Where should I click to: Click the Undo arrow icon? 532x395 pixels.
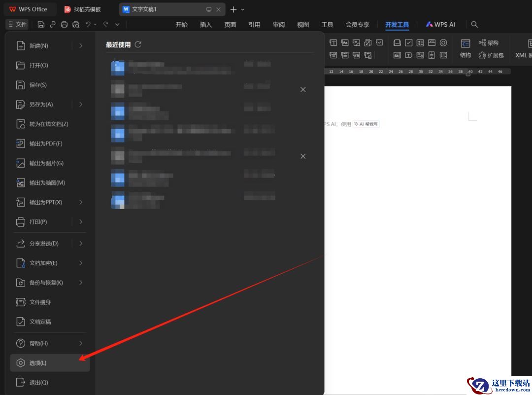point(88,24)
